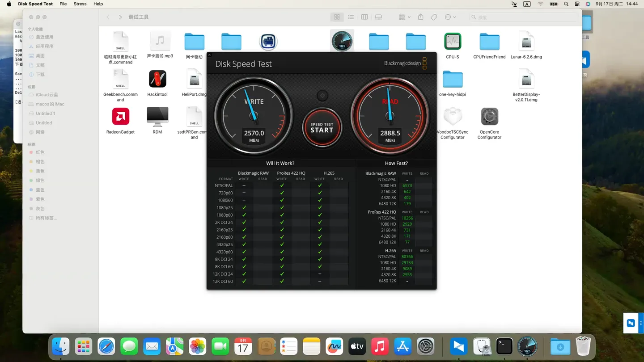Switch Finder to list view

coord(351,17)
